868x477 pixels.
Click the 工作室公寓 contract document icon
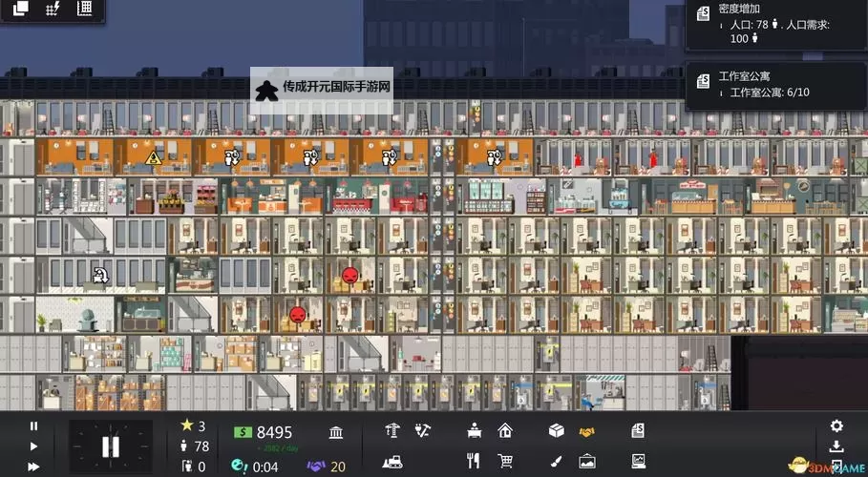[703, 81]
